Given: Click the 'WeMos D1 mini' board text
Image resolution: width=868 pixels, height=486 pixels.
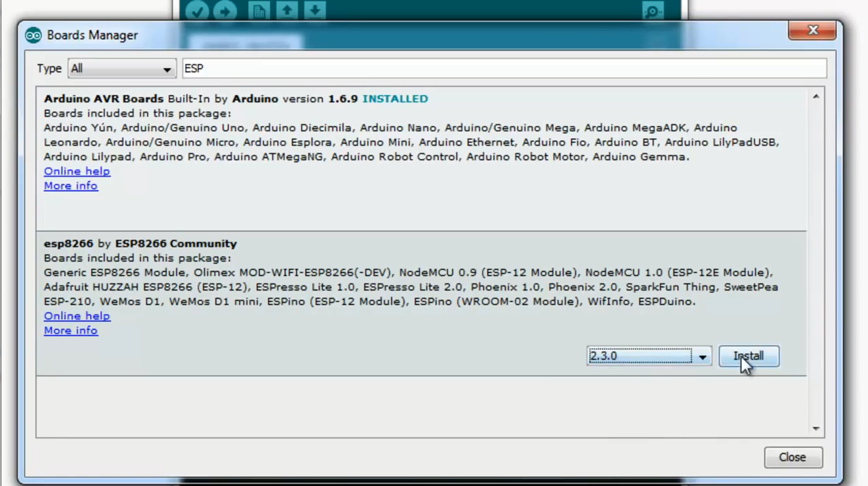Looking at the screenshot, I should (215, 302).
